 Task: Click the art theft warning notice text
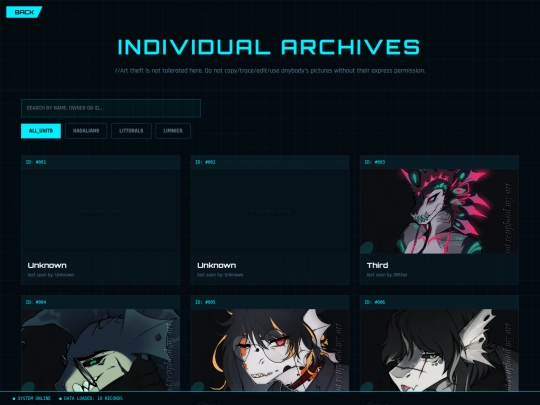coord(270,71)
